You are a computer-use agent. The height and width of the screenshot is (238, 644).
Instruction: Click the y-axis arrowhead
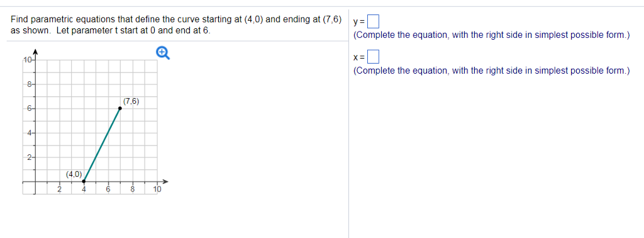coord(35,52)
